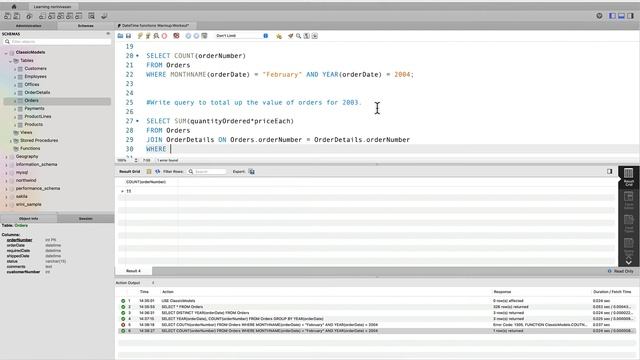This screenshot has height=360, width=640.
Task: Select the ProductLines table
Action: pyautogui.click(x=38, y=116)
